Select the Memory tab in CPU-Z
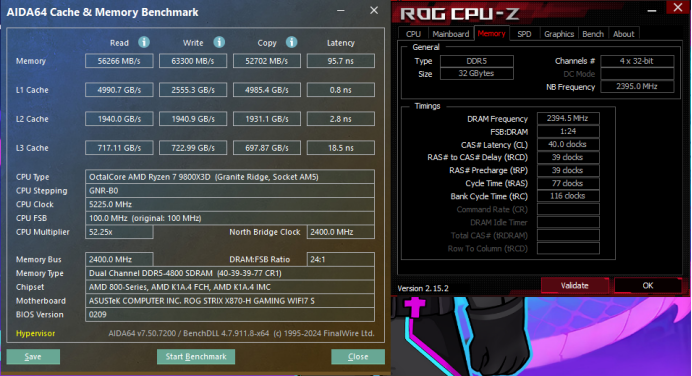 (491, 34)
